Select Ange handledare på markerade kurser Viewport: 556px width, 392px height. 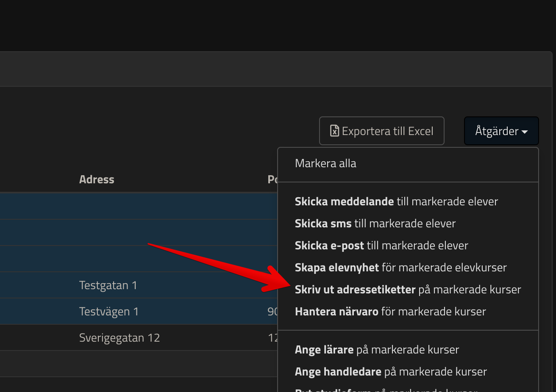(x=390, y=372)
